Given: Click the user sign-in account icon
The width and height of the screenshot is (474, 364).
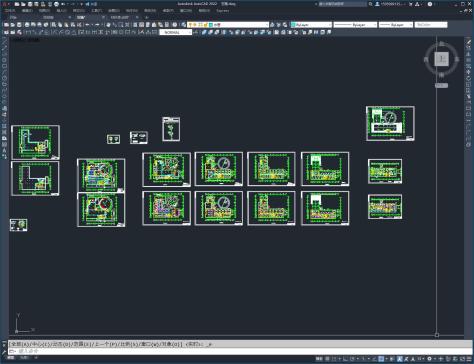Looking at the screenshot, I should point(377,4).
